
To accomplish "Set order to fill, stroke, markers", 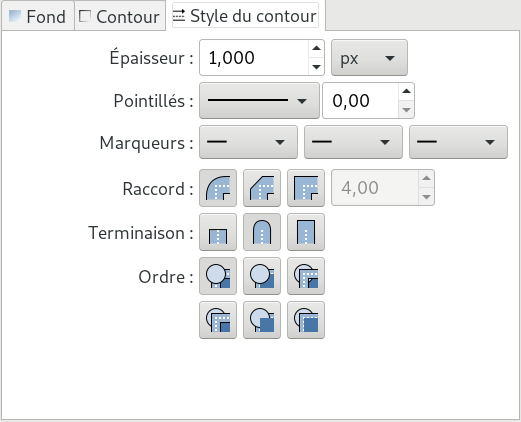I will pos(218,276).
